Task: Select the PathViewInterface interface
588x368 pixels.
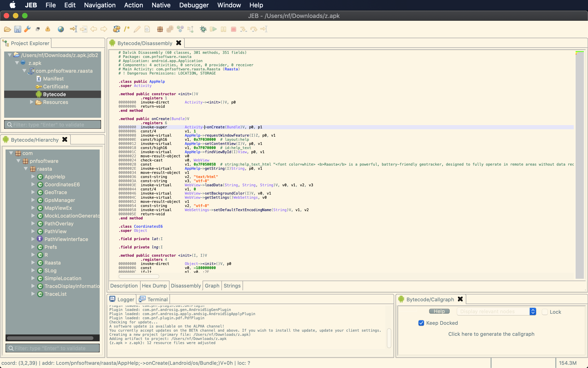Action: tap(66, 239)
